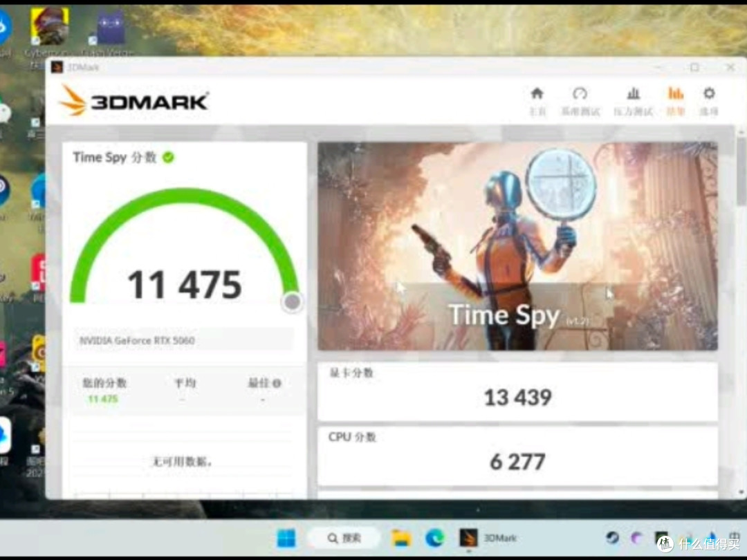Click the 3DMARK logo in header
This screenshot has height=560, width=747.
click(x=134, y=100)
